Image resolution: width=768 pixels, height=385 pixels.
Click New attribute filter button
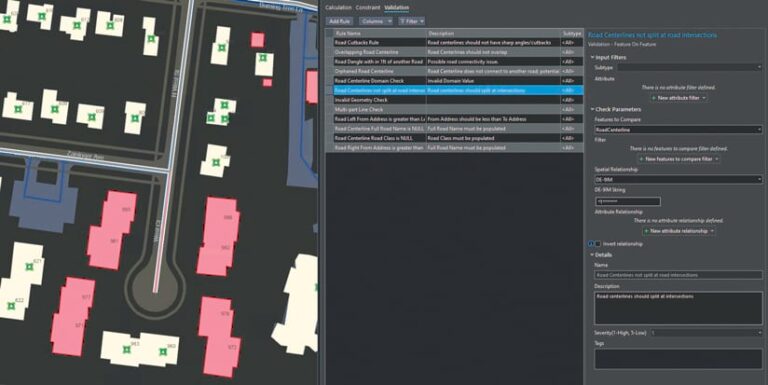point(678,98)
